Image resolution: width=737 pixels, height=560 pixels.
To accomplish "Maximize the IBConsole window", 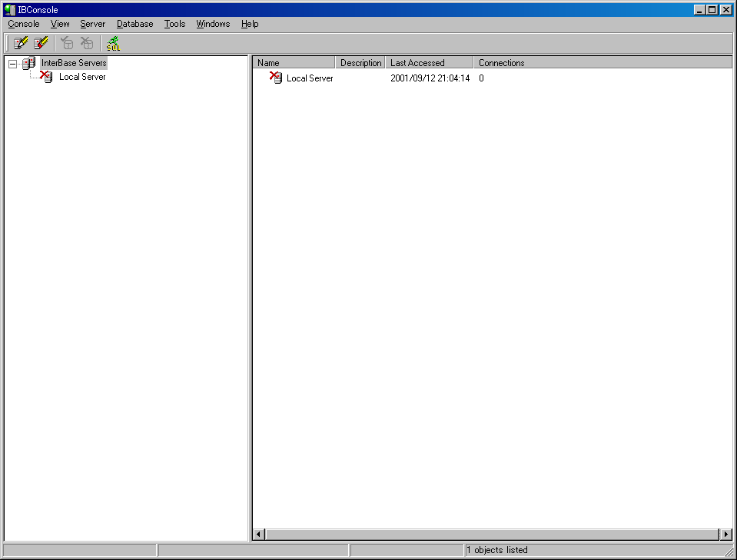I will (x=712, y=10).
